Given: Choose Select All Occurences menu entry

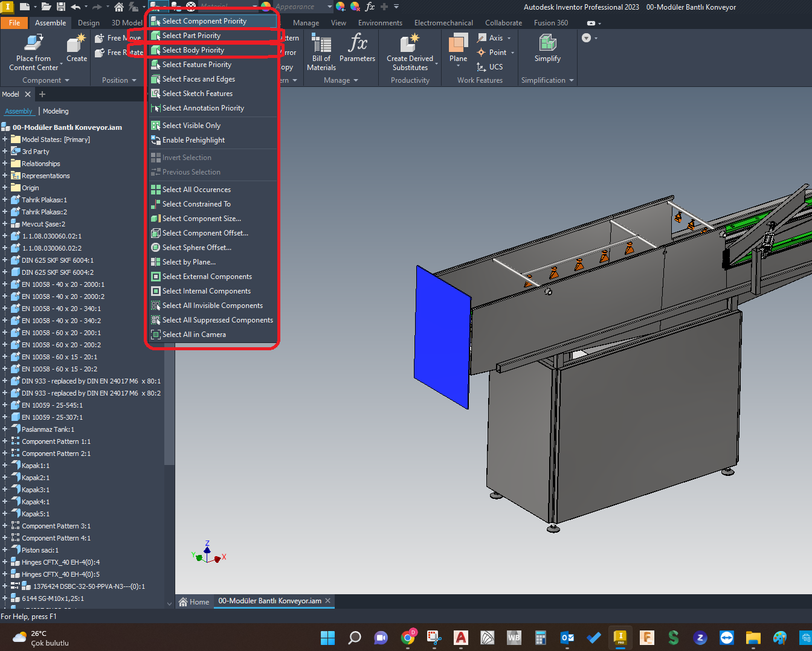Looking at the screenshot, I should click(196, 190).
